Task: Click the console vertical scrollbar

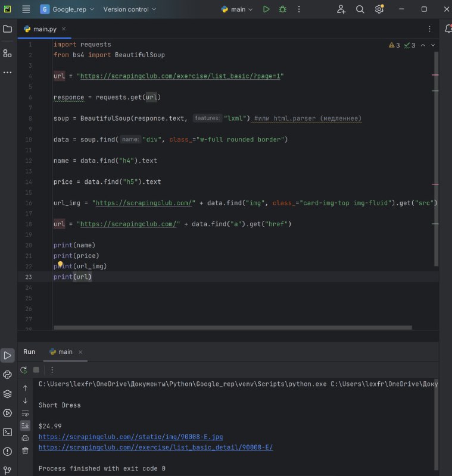Action: coord(436,424)
